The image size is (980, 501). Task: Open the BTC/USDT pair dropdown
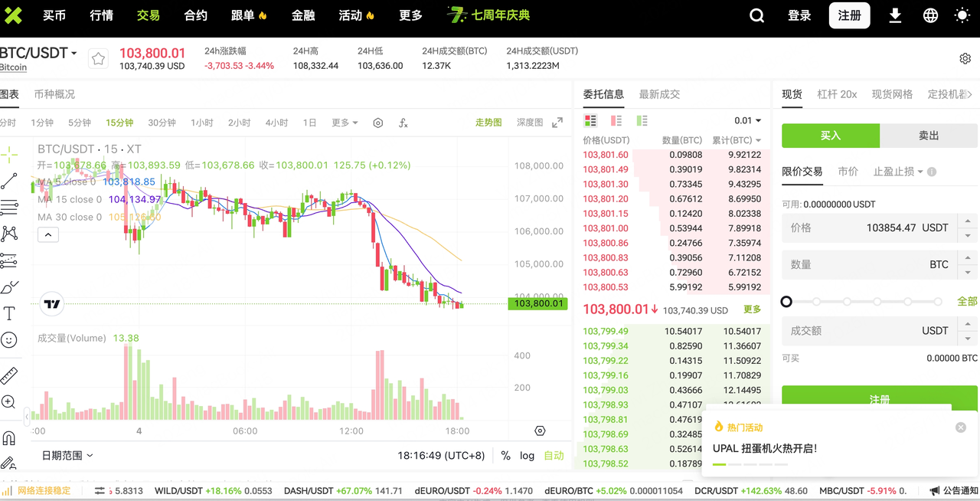click(38, 53)
